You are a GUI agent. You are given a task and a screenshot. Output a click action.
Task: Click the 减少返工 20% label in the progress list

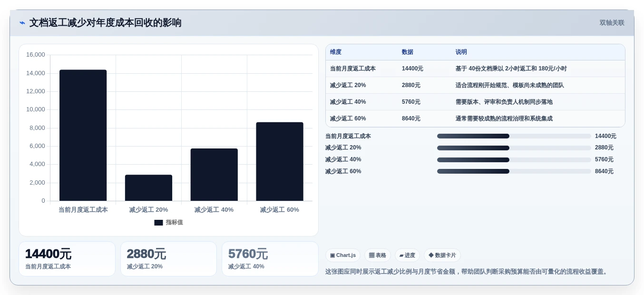click(343, 148)
